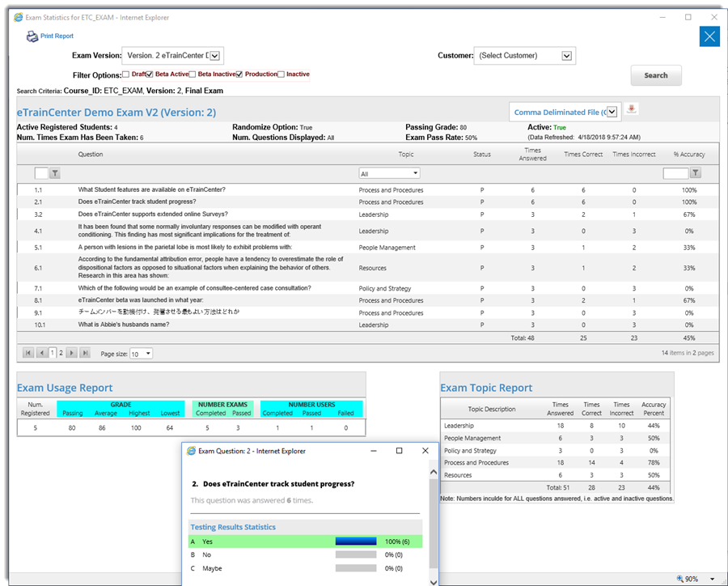Click the question number filter input box

click(41, 173)
